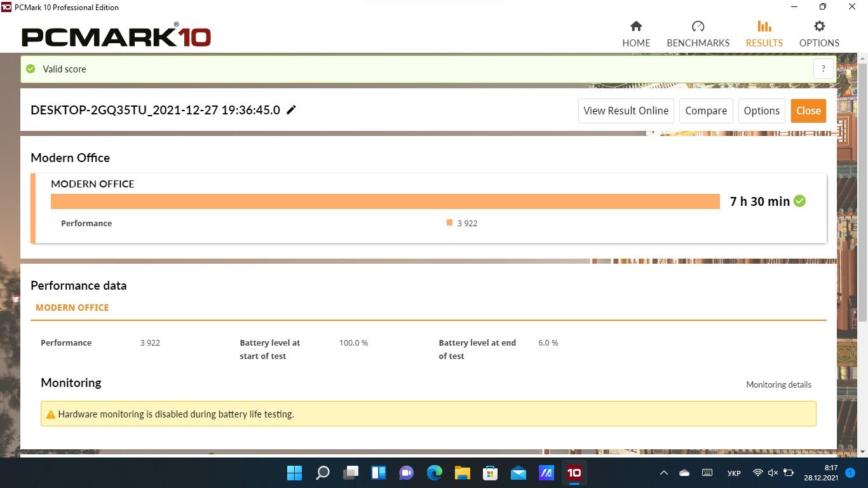Click the orange Modern Office battery bar
Viewport: 868px width, 488px height.
385,201
